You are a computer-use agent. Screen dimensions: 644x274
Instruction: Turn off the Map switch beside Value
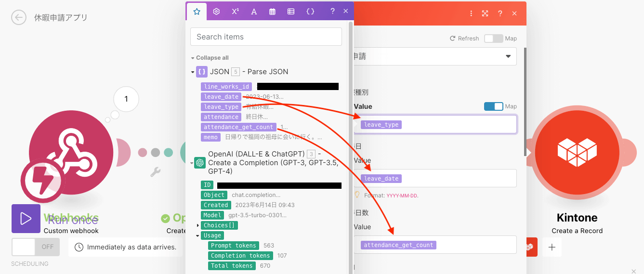(493, 106)
